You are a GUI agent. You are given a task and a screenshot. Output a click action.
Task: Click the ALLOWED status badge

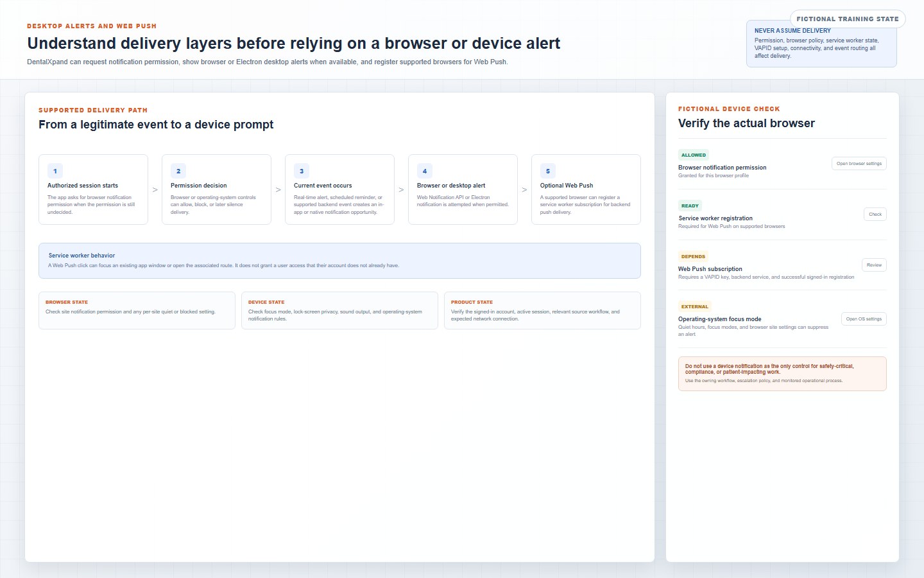tap(694, 155)
